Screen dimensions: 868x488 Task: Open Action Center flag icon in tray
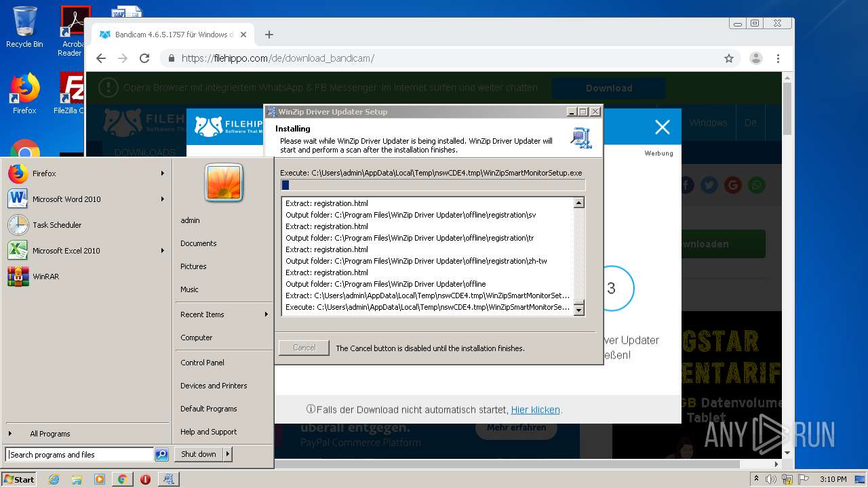803,479
